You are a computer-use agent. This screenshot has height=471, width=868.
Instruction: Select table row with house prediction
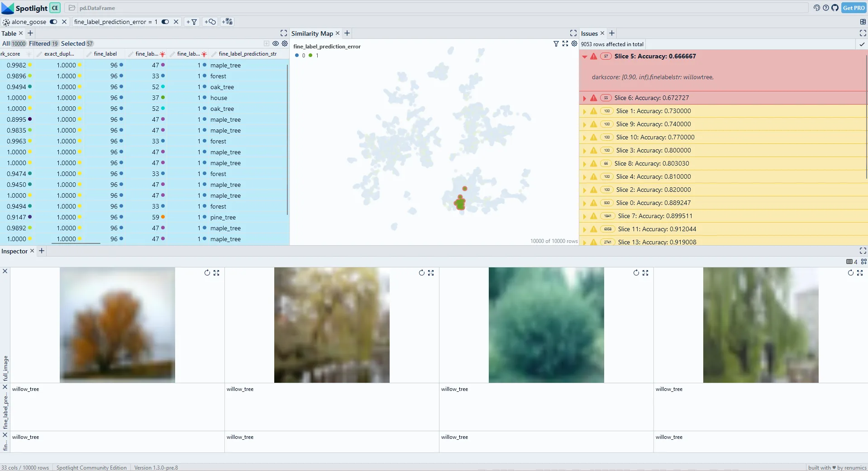coord(144,98)
